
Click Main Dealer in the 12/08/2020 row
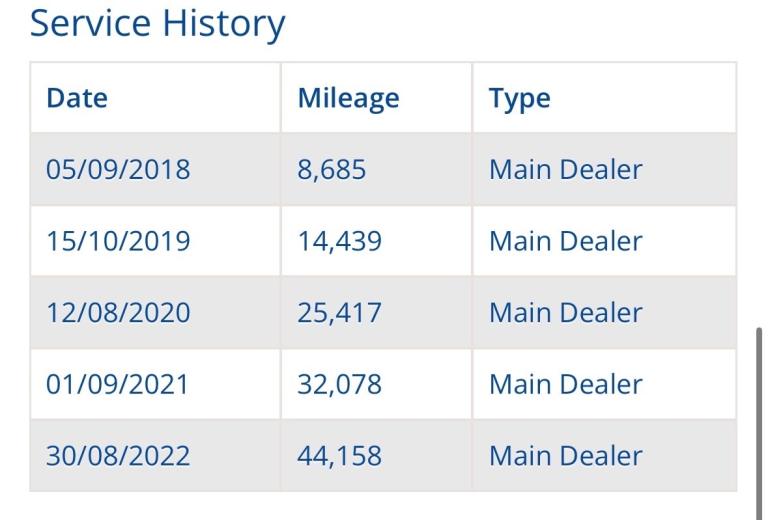coord(565,313)
